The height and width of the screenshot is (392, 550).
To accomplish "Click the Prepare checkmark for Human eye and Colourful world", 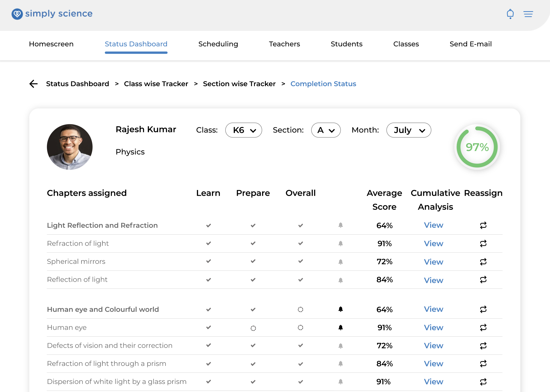I will (x=253, y=309).
